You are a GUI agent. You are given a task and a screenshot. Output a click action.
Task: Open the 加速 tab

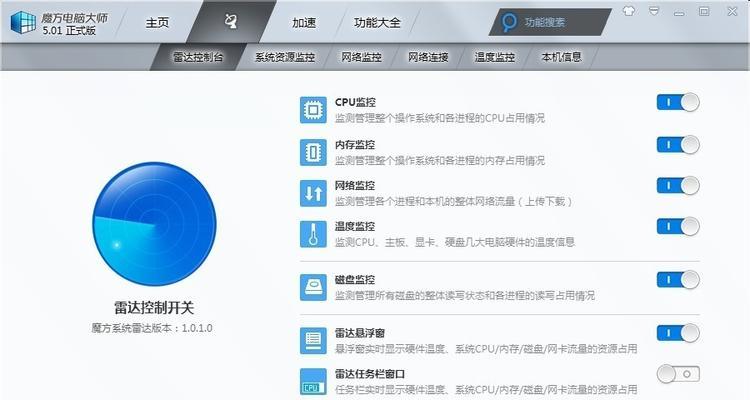pos(304,22)
